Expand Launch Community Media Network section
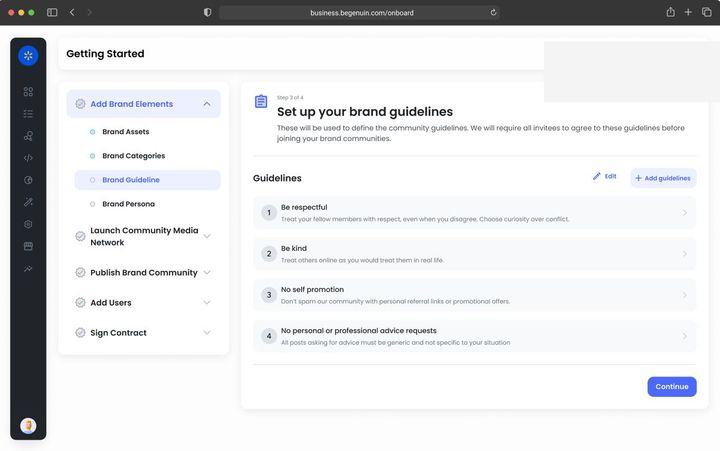 [x=207, y=236]
